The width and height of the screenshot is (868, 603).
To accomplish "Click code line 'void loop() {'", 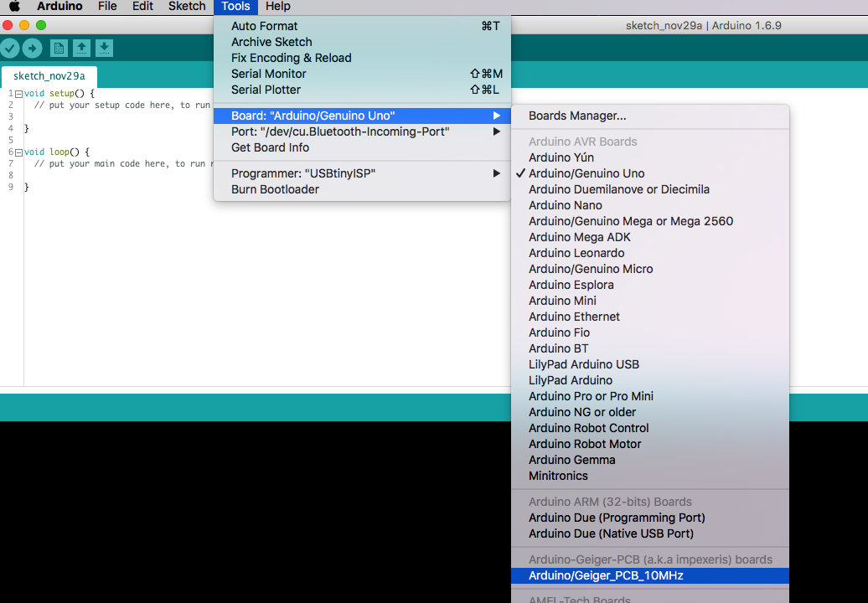I will [x=57, y=152].
